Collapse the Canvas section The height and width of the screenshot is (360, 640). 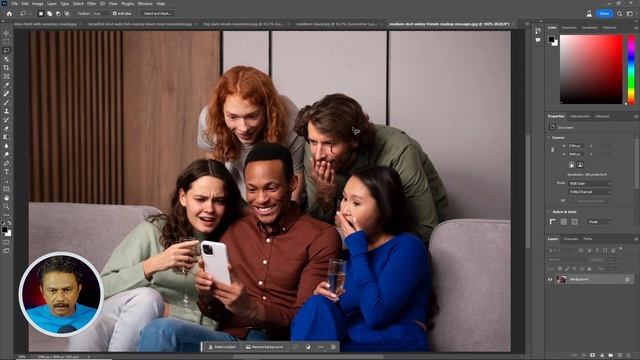coord(549,138)
